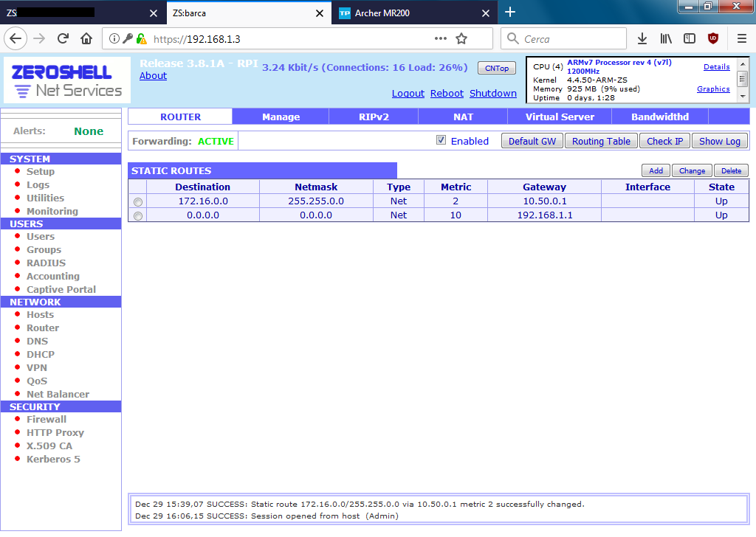Switch to the NAT tab
The image size is (756, 537).
(463, 117)
